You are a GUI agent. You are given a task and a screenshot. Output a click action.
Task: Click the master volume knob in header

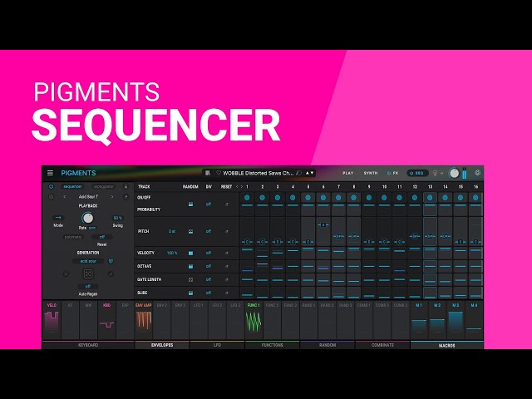(x=454, y=173)
